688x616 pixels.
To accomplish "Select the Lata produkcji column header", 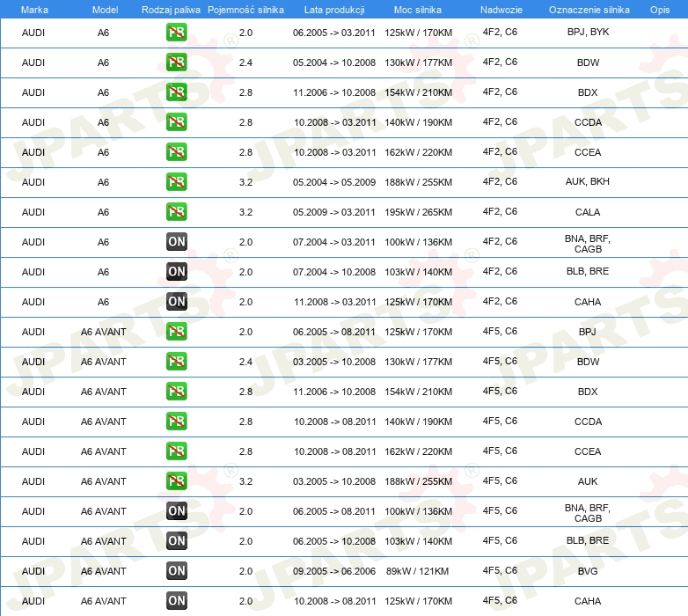I will coord(333,9).
